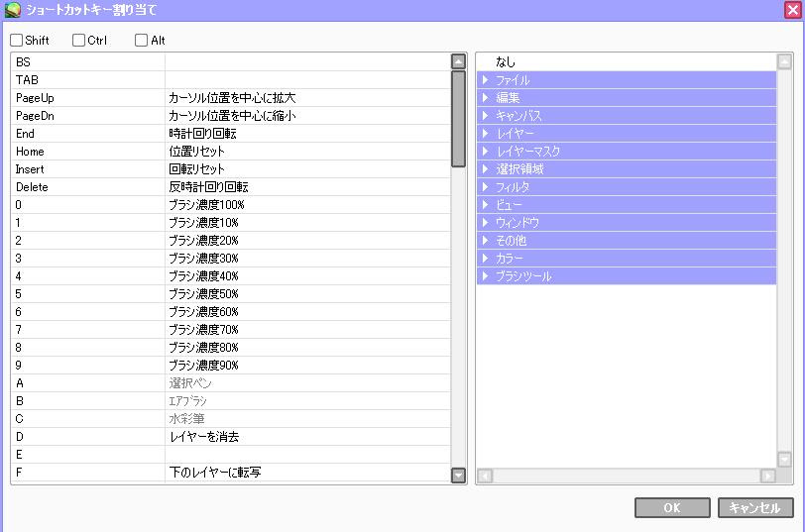Image resolution: width=805 pixels, height=532 pixels.
Task: Select the ブラシツール category row
Action: [627, 276]
